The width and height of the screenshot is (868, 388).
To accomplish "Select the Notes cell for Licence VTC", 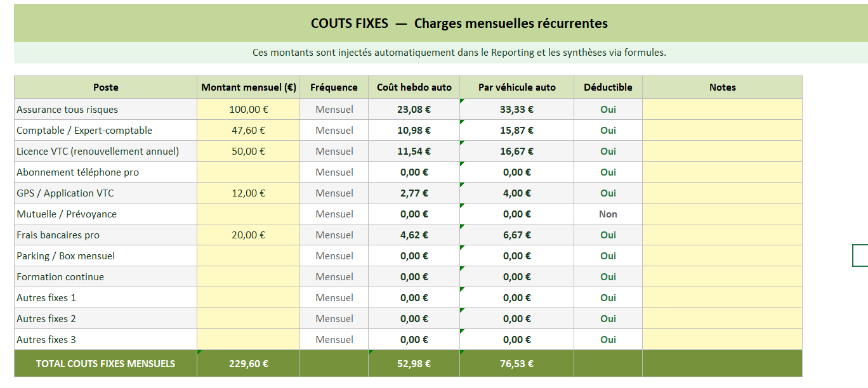I will coord(722,151).
